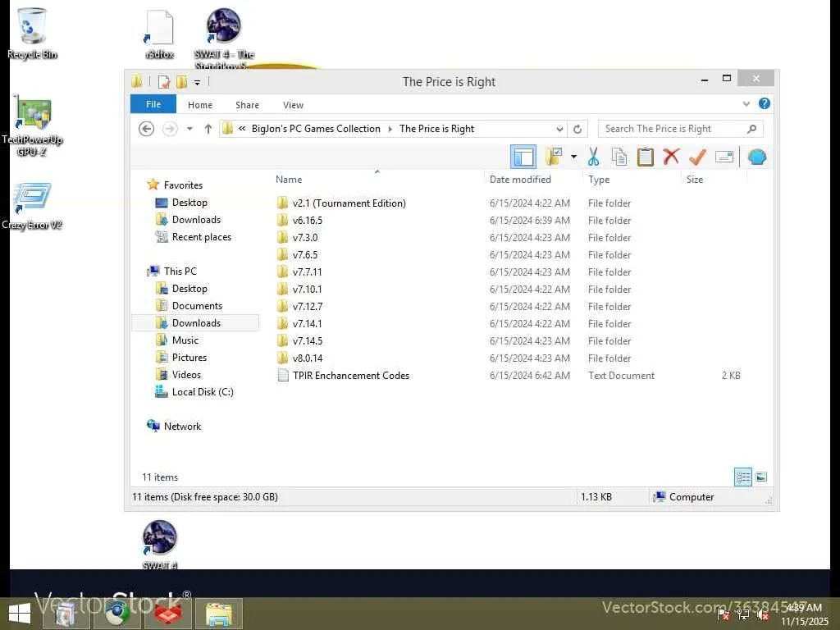
Task: Click the E-mail envelope toolbar icon
Action: 724,157
